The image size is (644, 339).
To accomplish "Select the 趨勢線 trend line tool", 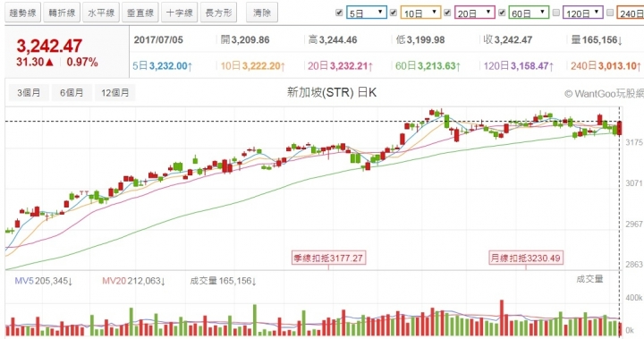I will point(23,13).
